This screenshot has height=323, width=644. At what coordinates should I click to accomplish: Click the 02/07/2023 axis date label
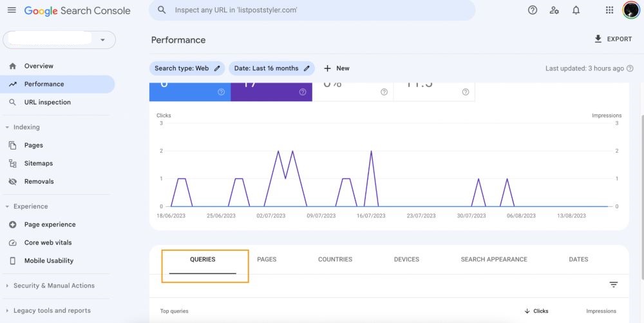point(270,216)
